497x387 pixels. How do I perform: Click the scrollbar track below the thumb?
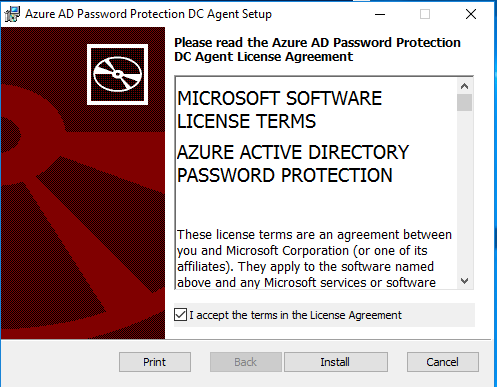(x=464, y=192)
